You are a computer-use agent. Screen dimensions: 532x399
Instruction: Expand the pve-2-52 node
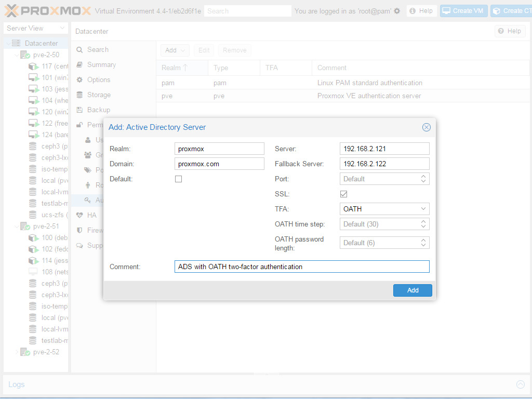17,352
